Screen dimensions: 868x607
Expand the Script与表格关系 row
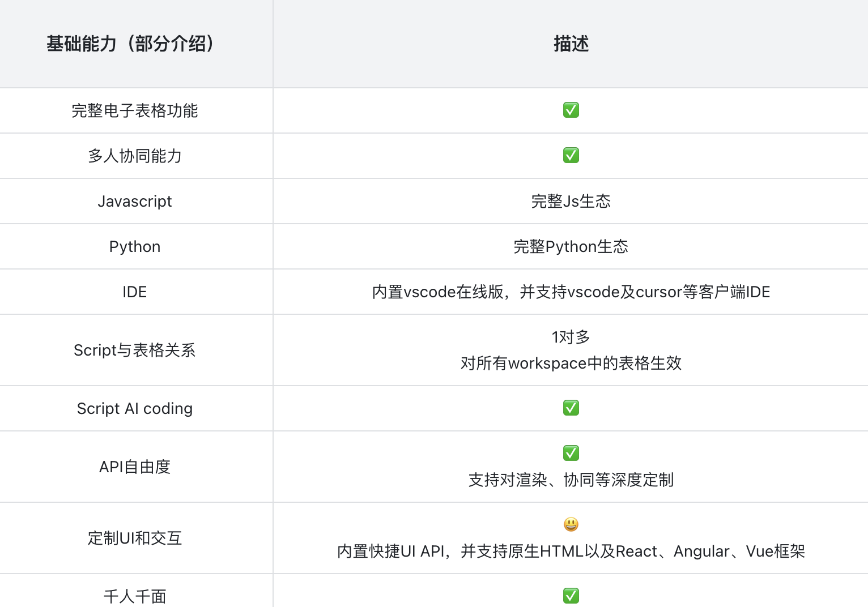135,350
